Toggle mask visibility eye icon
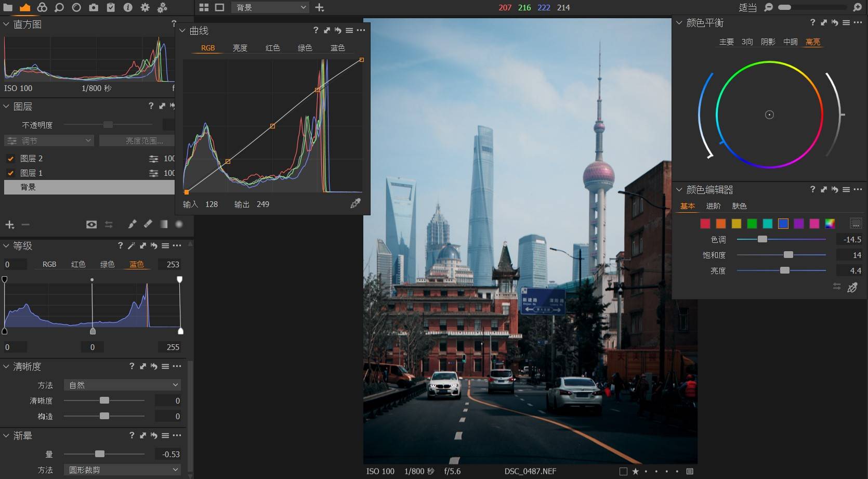868x479 pixels. pyautogui.click(x=91, y=224)
